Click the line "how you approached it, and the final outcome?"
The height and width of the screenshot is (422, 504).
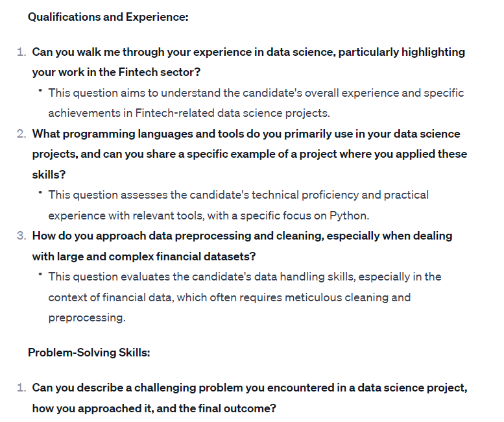point(154,409)
